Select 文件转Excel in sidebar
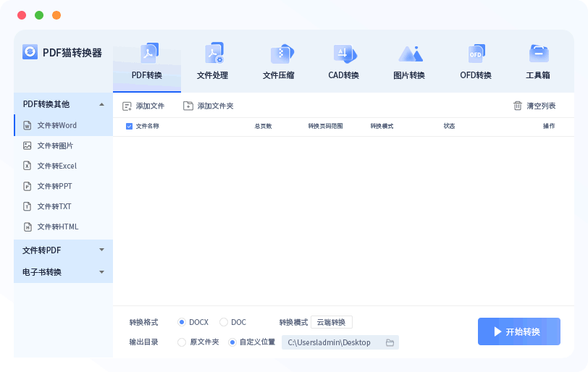Image resolution: width=588 pixels, height=372 pixels. [56, 166]
